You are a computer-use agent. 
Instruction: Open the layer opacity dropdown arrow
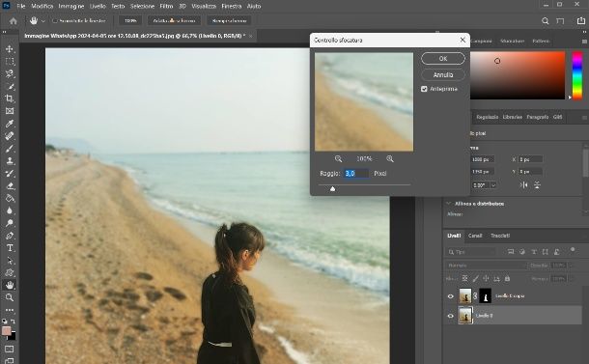[x=572, y=266]
